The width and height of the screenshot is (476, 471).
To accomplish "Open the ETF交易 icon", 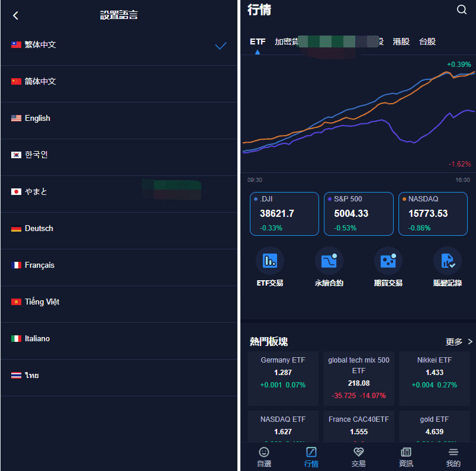I will [x=270, y=261].
